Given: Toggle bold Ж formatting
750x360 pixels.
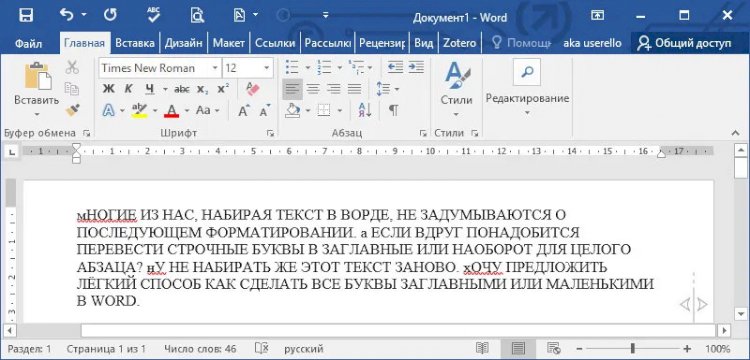Looking at the screenshot, I should (109, 89).
